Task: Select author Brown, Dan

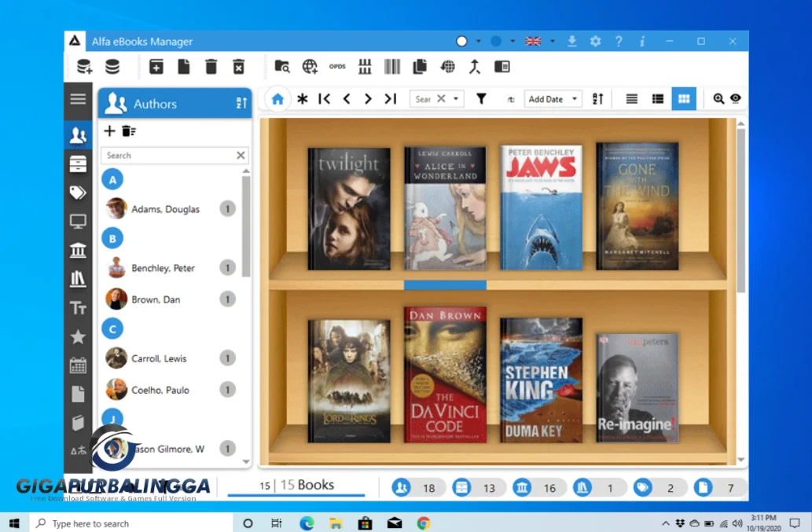Action: [171, 299]
